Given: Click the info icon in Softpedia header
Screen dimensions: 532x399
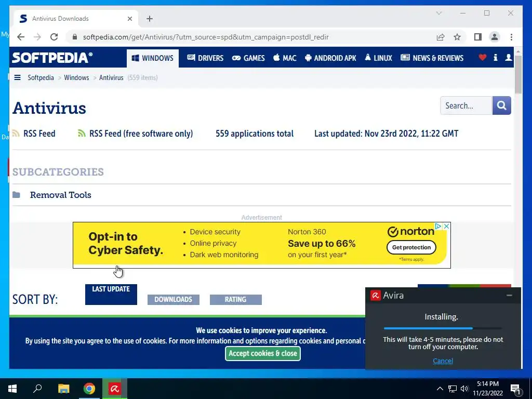Looking at the screenshot, I should (495, 57).
